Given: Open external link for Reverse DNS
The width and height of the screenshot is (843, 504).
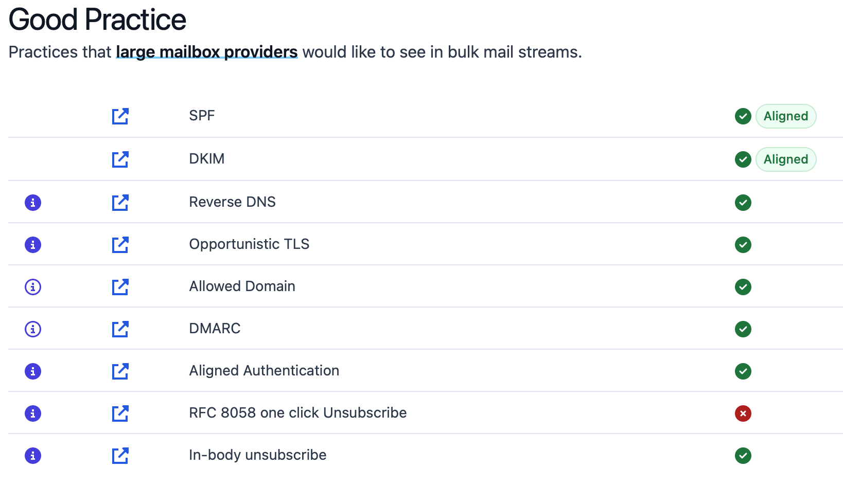Looking at the screenshot, I should [120, 203].
